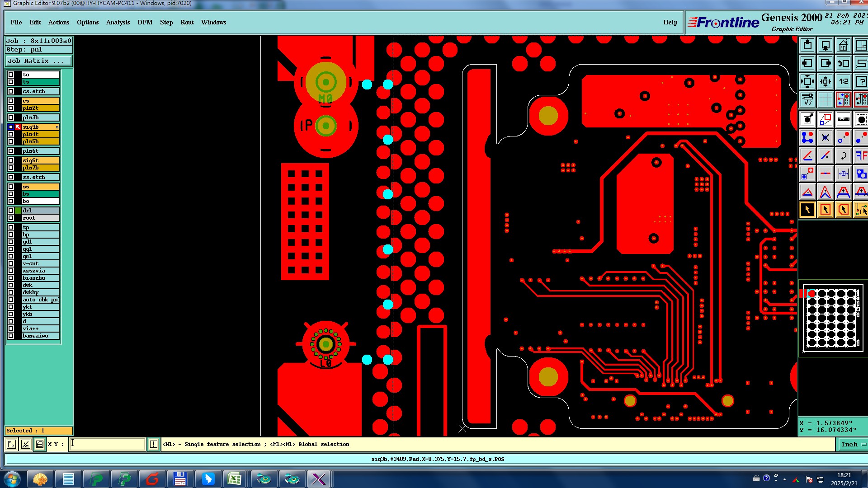Click the exclamation mark icon
868x488 pixels.
154,444
